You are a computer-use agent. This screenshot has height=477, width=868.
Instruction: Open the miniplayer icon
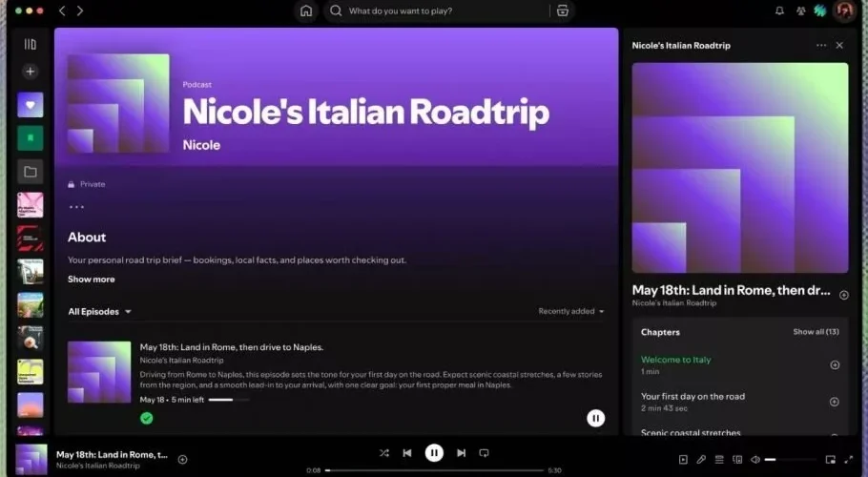tap(831, 459)
